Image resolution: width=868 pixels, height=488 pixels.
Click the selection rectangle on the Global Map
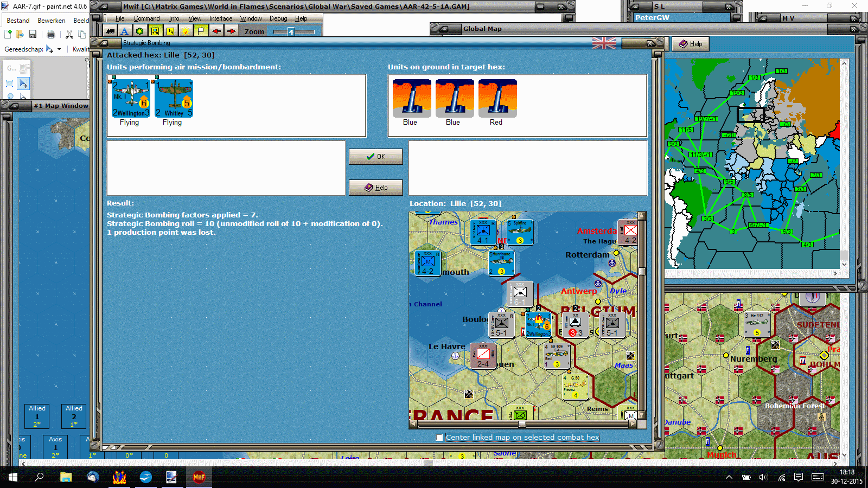[x=751, y=114]
